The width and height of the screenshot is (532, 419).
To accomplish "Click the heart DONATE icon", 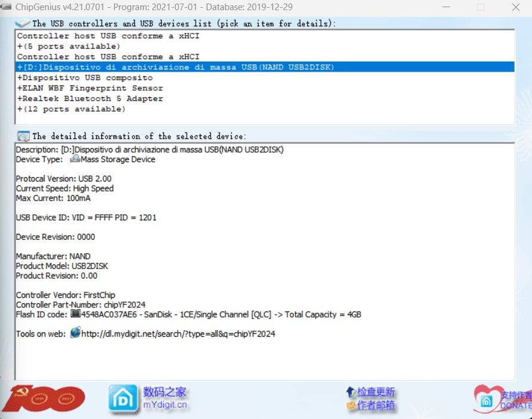I will [x=488, y=399].
